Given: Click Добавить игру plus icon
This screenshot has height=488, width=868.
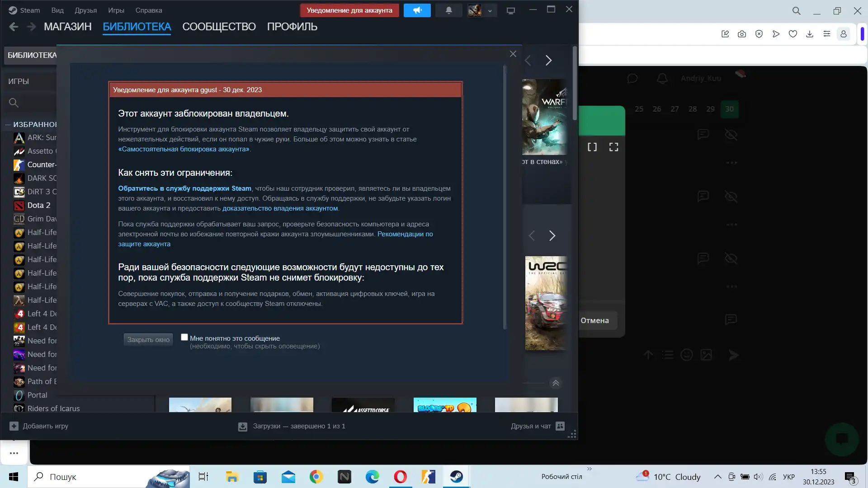Looking at the screenshot, I should [x=14, y=426].
